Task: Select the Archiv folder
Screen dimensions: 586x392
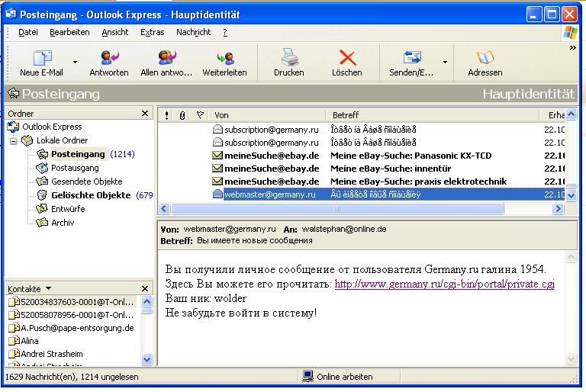Action: pyautogui.click(x=63, y=223)
